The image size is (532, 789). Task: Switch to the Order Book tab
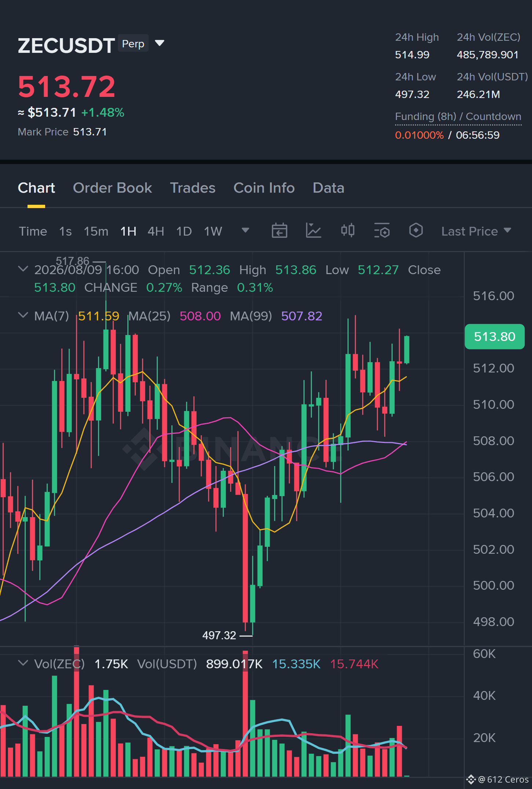(112, 188)
